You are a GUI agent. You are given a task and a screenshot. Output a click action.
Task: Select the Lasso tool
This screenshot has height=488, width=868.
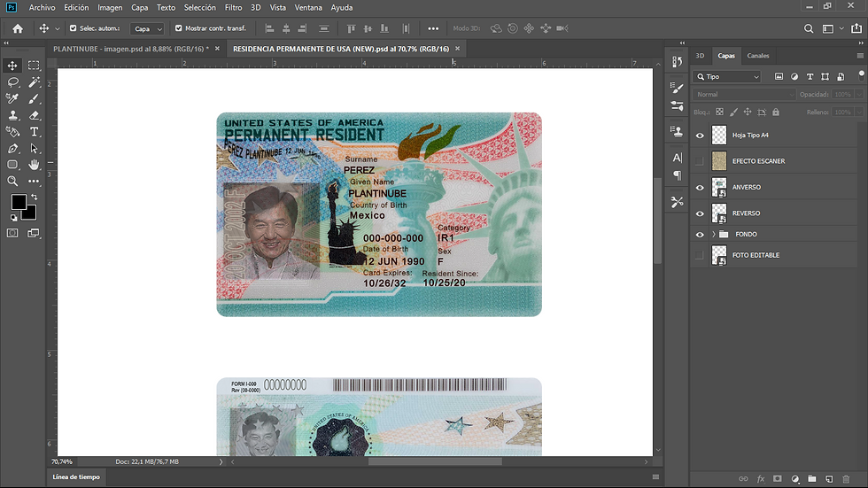12,82
